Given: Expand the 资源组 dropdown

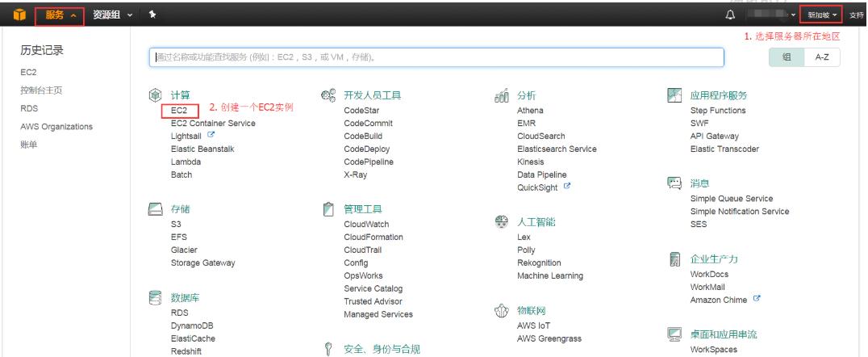Looking at the screenshot, I should (113, 15).
